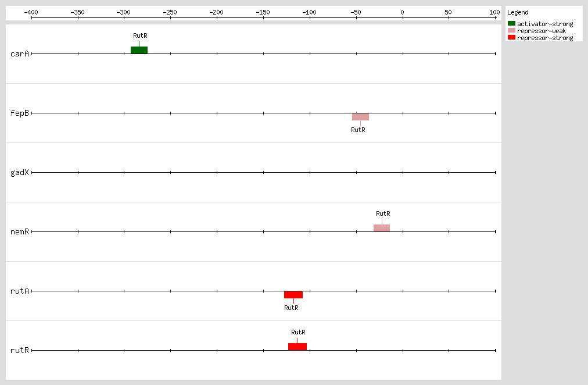Click the -250 axis tick label
The height and width of the screenshot is (385, 588).
170,12
